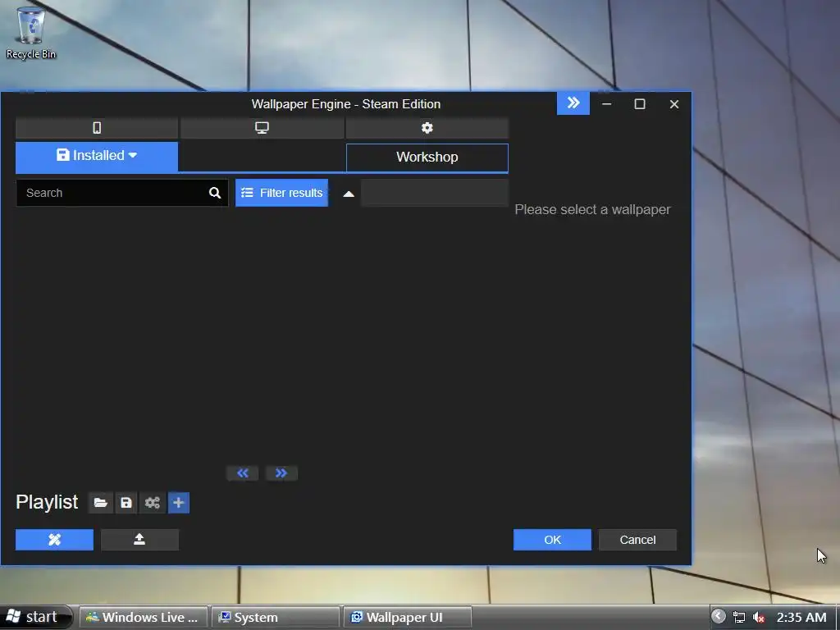Expand the Installed dropdown tab

97,157
